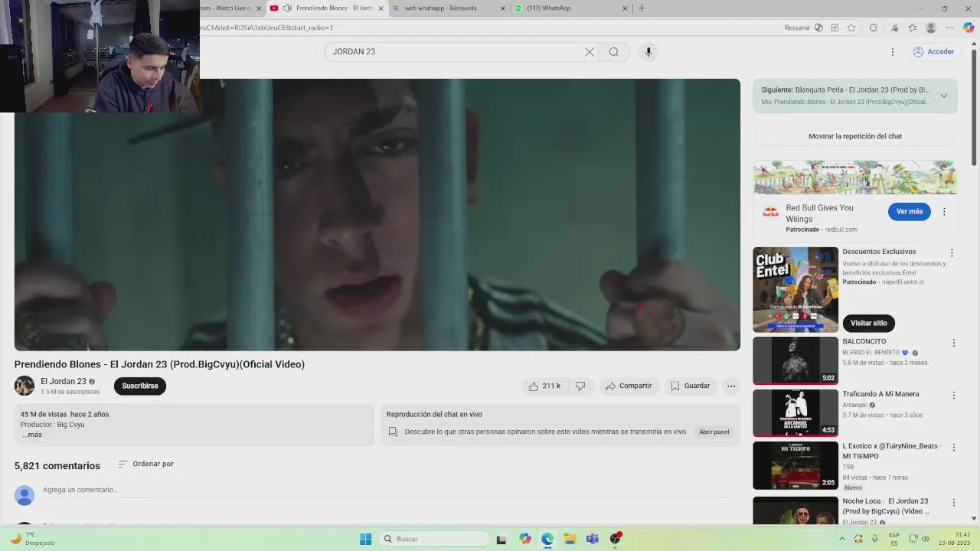The height and width of the screenshot is (551, 980).
Task: Start voice search with the microphone
Action: [x=648, y=52]
